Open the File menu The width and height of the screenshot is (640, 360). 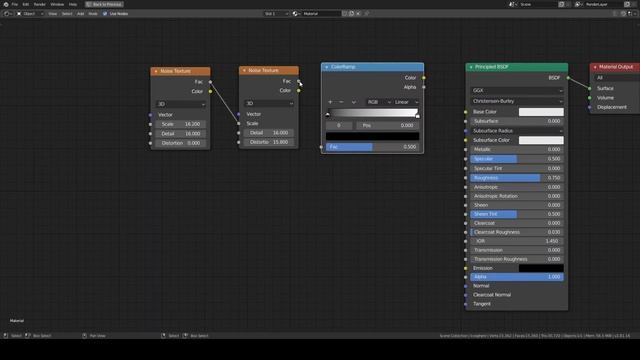(15, 4)
